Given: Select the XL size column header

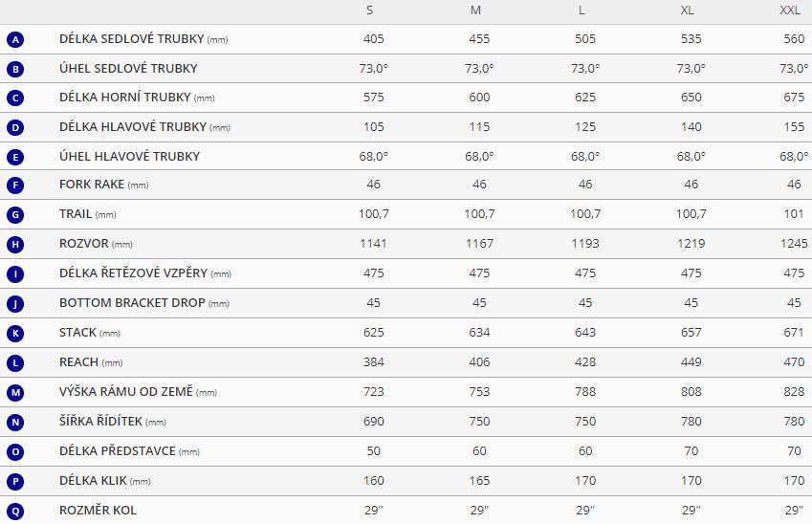Looking at the screenshot, I should 688,11.
